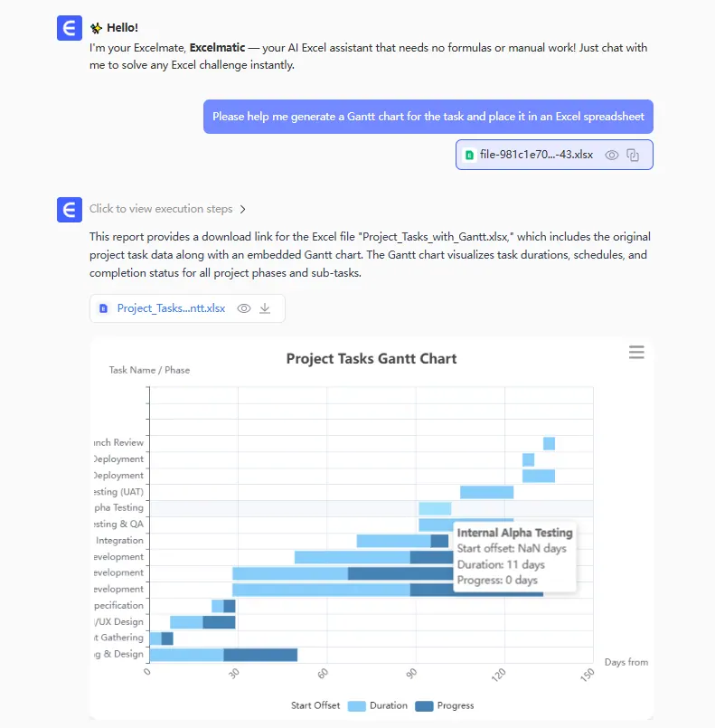Select the highlighted Alpha Testing bar in the chart
The width and height of the screenshot is (715, 728).
point(435,508)
